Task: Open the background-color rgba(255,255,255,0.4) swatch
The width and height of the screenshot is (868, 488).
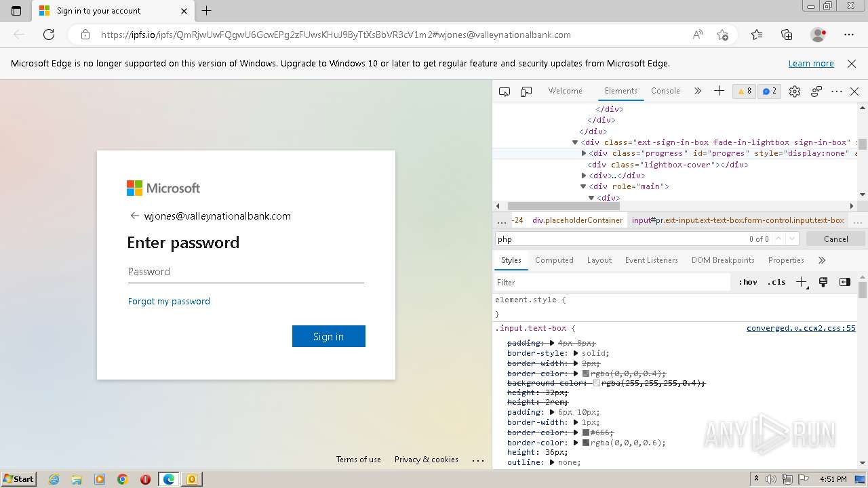Action: pos(597,383)
